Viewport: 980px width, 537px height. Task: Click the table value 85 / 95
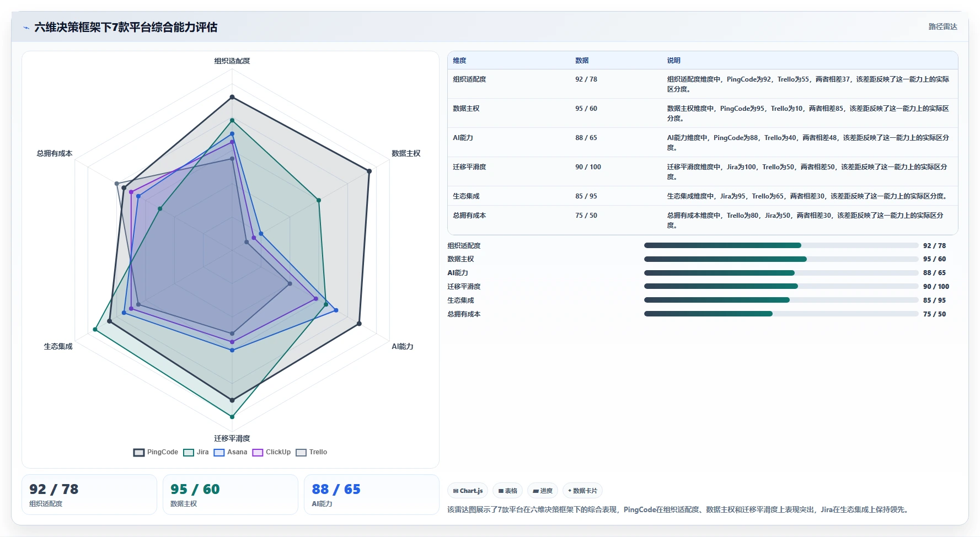(586, 196)
